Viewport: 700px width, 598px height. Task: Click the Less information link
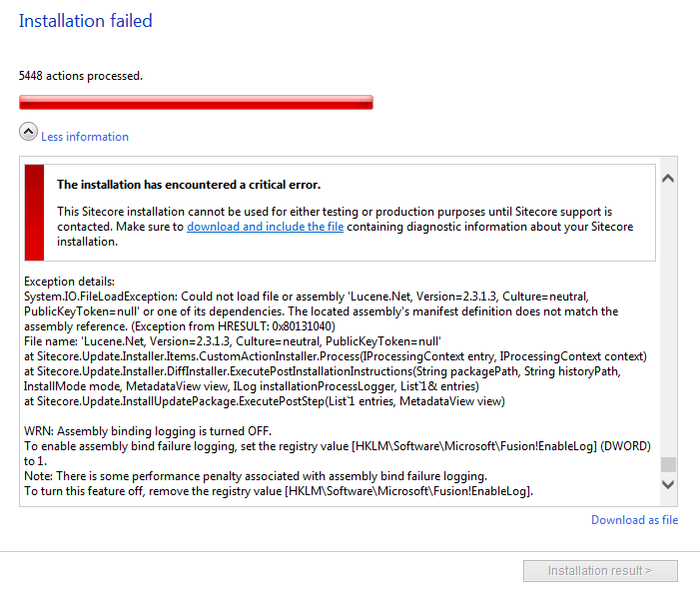tap(85, 137)
